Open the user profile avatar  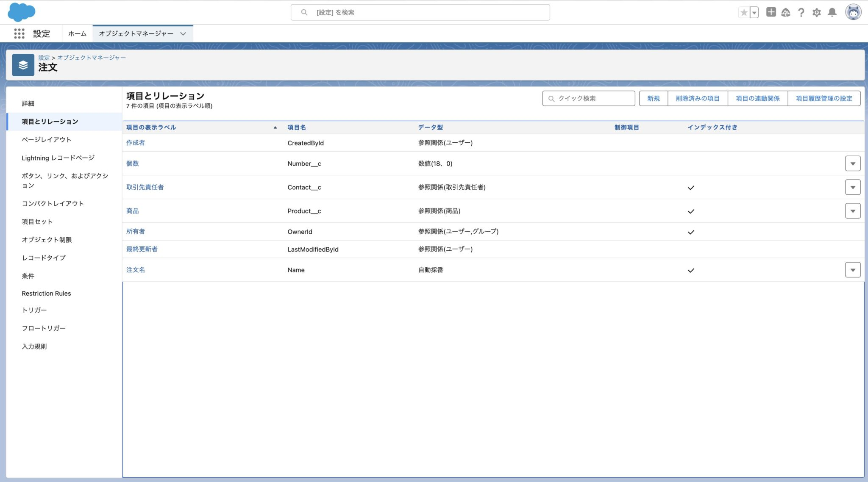coord(853,12)
